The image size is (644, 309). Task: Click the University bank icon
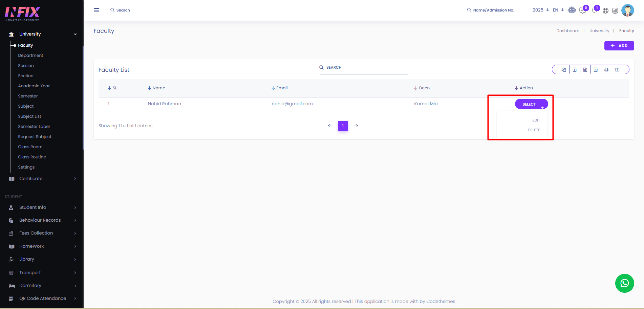[x=12, y=34]
